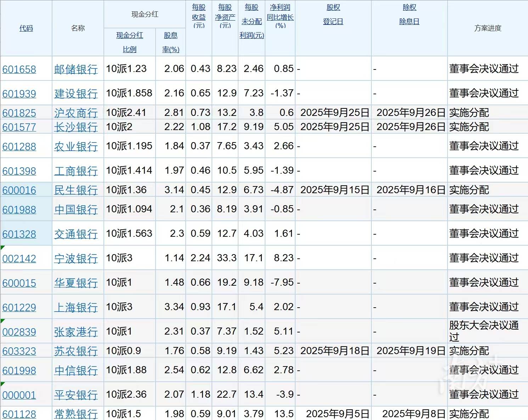Open the 宁波银行 name link
Screen dimensions: 528x420
click(76, 258)
